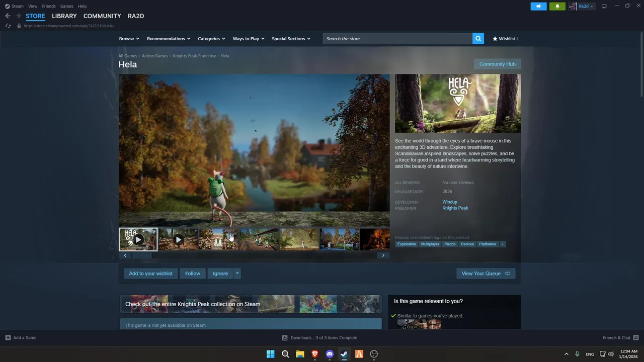This screenshot has width=644, height=362.
Task: Open the Ra2d account dropdown
Action: pyautogui.click(x=587, y=6)
